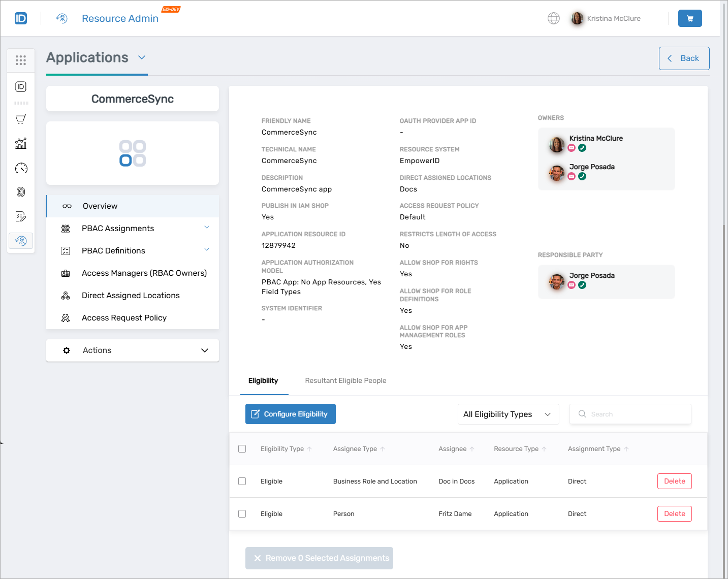Screen dimensions: 728x579
Task: Click the application resource ID 12879942
Action: tap(278, 246)
